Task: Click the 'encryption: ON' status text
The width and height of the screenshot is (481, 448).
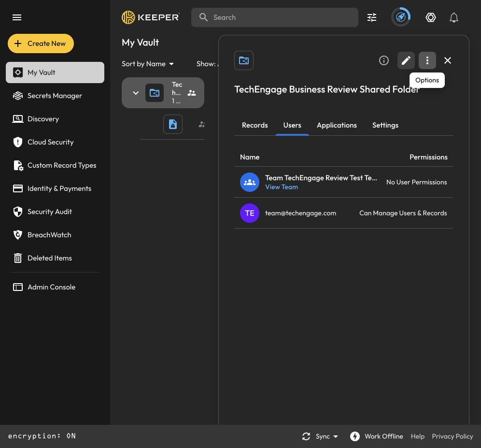Action: coord(42,436)
